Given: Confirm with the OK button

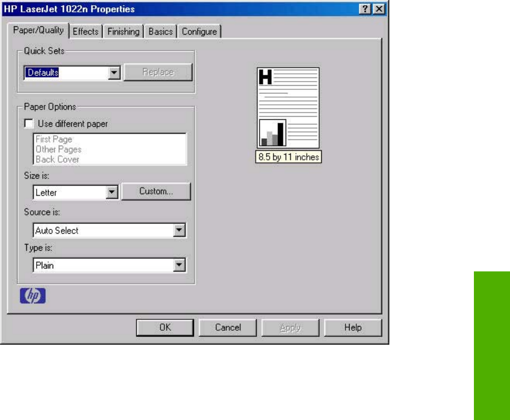Looking at the screenshot, I should [x=165, y=328].
